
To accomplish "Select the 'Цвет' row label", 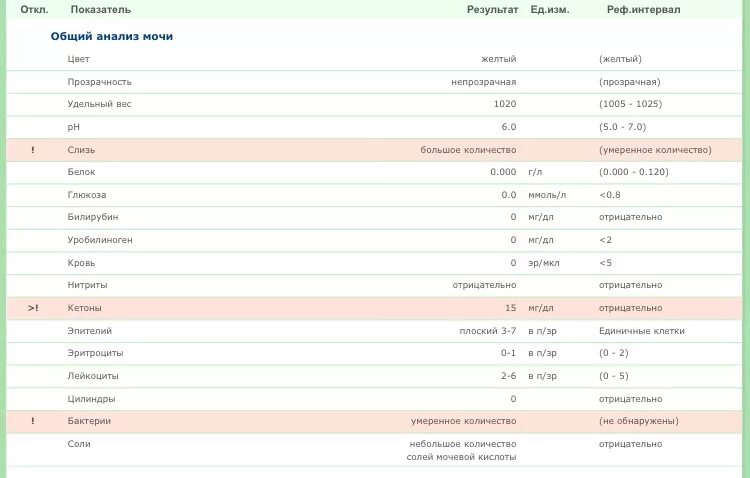I will pyautogui.click(x=78, y=59).
